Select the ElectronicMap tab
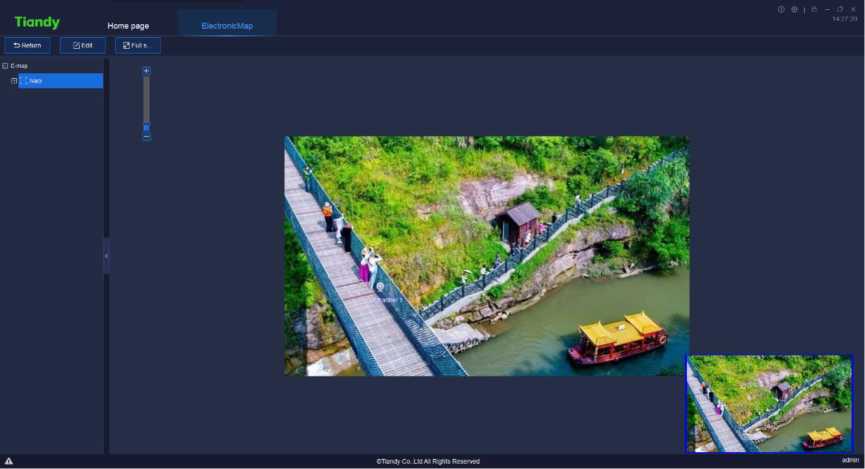Screen dimensions: 865x469 coord(227,26)
